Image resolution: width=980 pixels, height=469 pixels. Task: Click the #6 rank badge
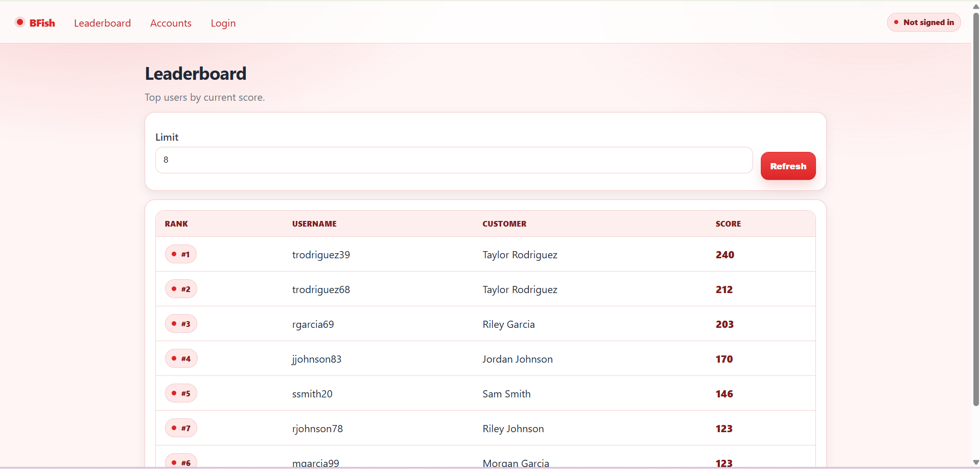[181, 461]
